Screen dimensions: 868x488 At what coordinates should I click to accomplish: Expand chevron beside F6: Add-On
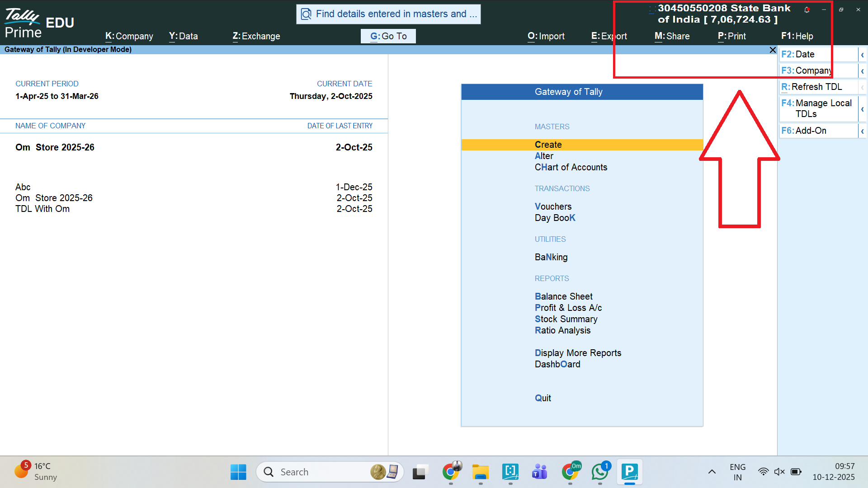862,131
